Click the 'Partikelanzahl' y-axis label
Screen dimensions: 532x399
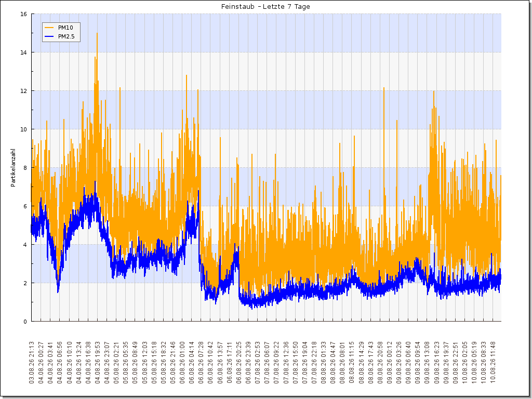(x=13, y=168)
